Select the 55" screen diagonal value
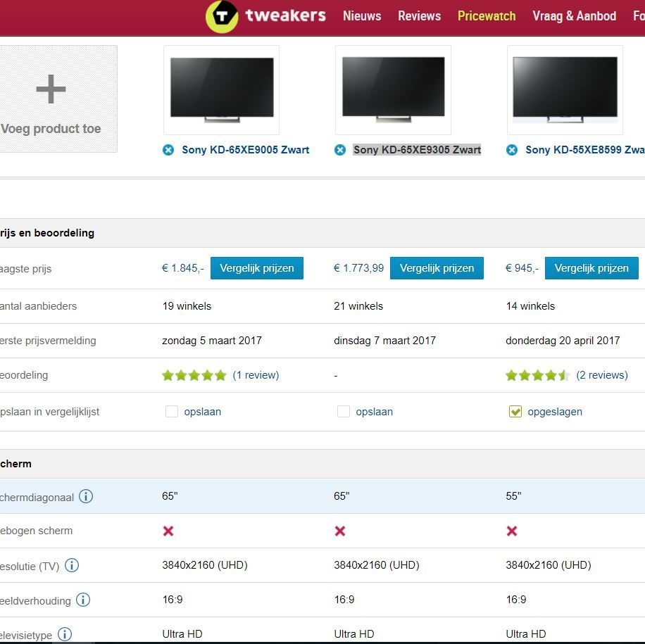Image resolution: width=645 pixels, height=644 pixels. coord(513,496)
